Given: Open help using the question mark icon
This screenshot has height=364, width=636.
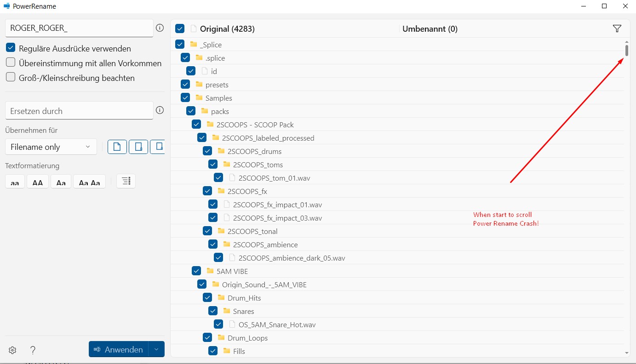Looking at the screenshot, I should (33, 350).
